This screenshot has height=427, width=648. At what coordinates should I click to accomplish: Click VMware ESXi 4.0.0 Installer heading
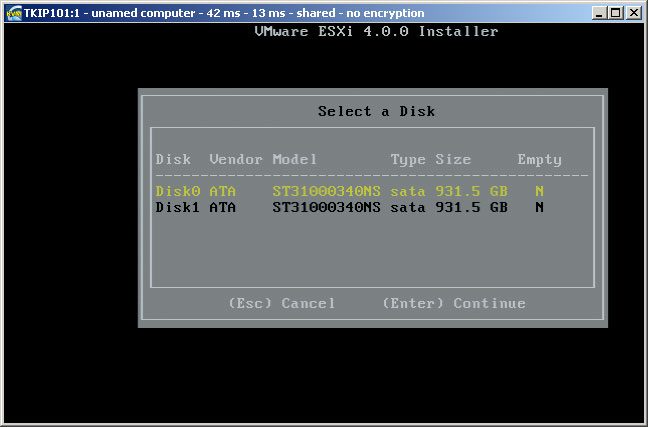376,31
